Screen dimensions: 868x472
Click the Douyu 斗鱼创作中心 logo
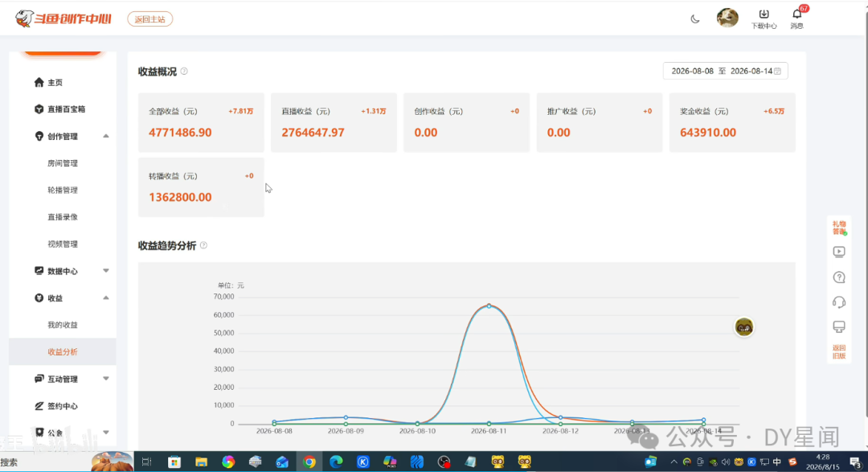point(63,18)
